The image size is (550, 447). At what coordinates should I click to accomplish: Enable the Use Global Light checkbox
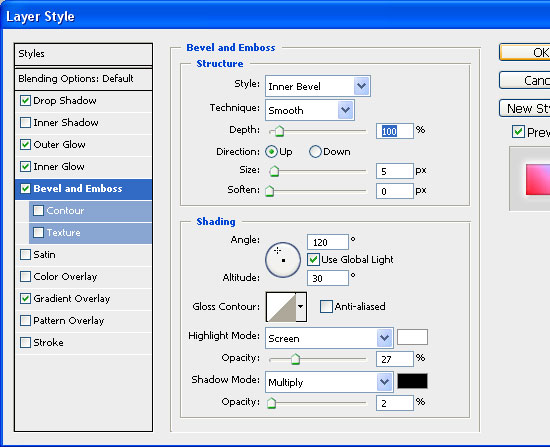[x=313, y=260]
